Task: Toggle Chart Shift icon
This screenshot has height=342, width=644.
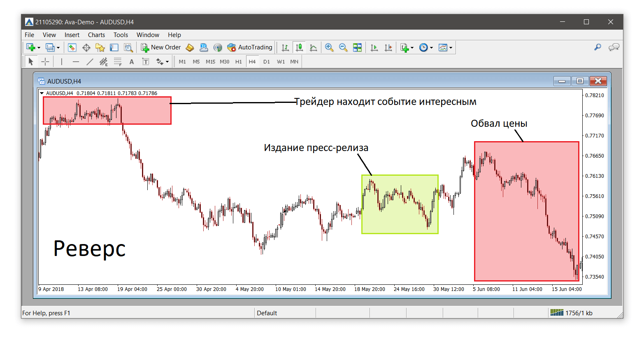Action: point(388,47)
